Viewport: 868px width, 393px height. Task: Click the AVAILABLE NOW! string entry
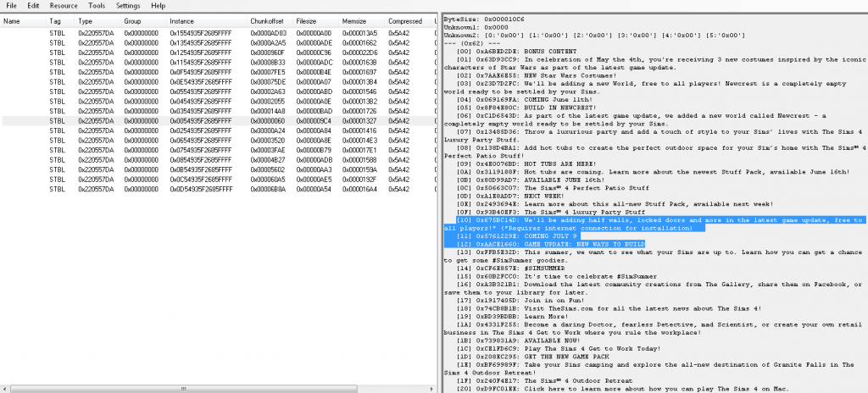tap(518, 341)
